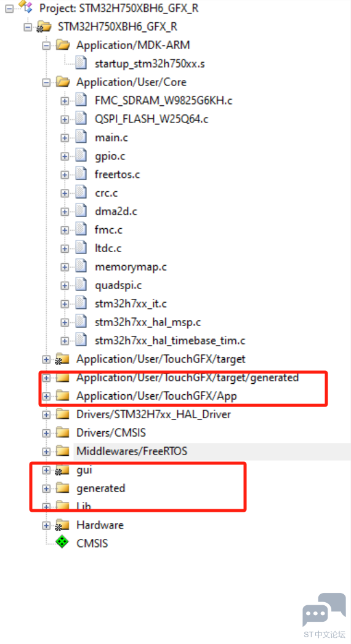The width and height of the screenshot is (351, 644).
Task: Click the FMC_SDRAM_W9825G6KH.c file icon
Action: coord(81,100)
